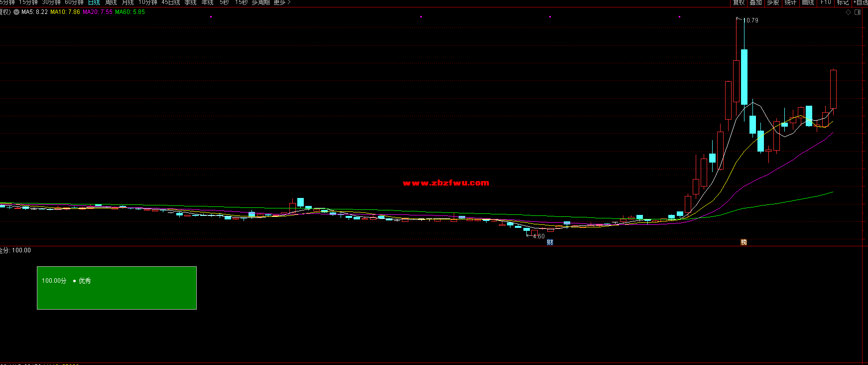Click the 总分: 100.00 indicator text
This screenshot has height=365, width=868.
point(15,250)
